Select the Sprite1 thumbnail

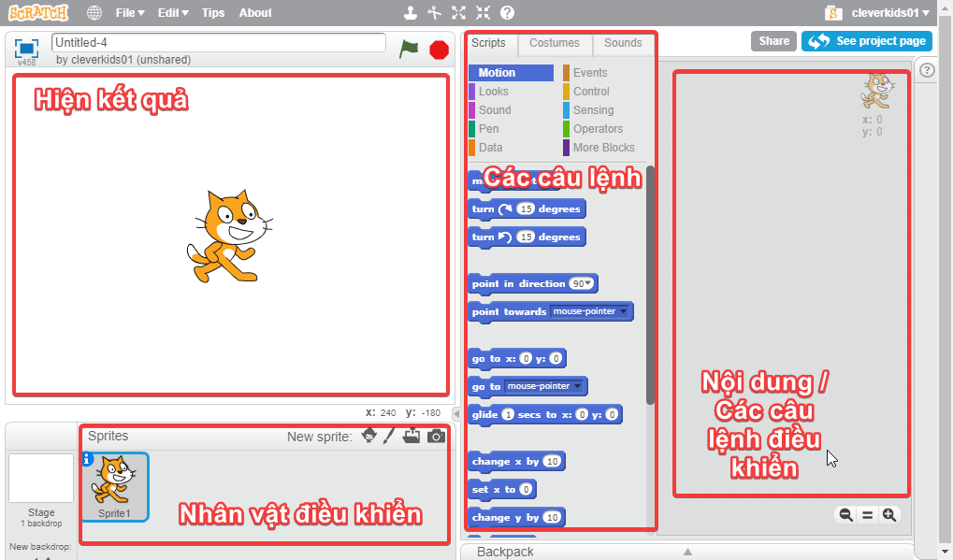pyautogui.click(x=115, y=487)
